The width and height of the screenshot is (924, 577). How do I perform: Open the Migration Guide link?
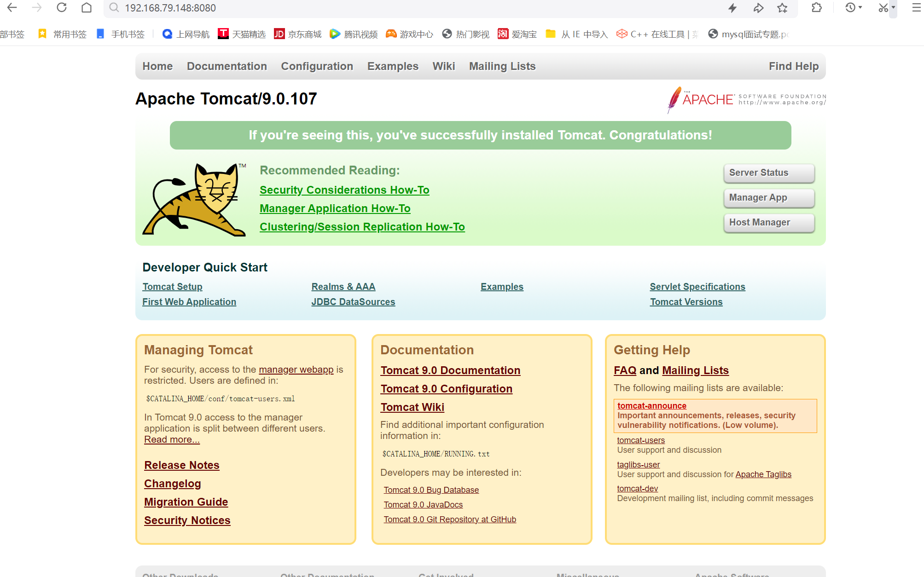click(x=186, y=502)
